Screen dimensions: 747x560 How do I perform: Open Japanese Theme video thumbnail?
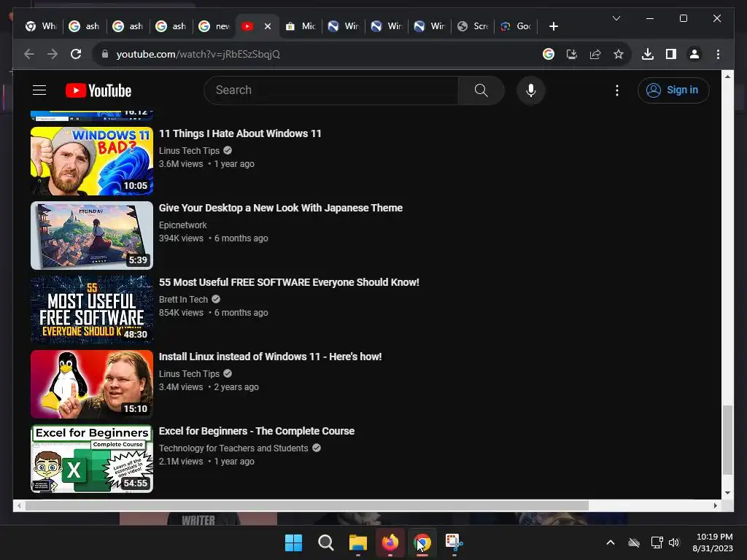click(92, 236)
